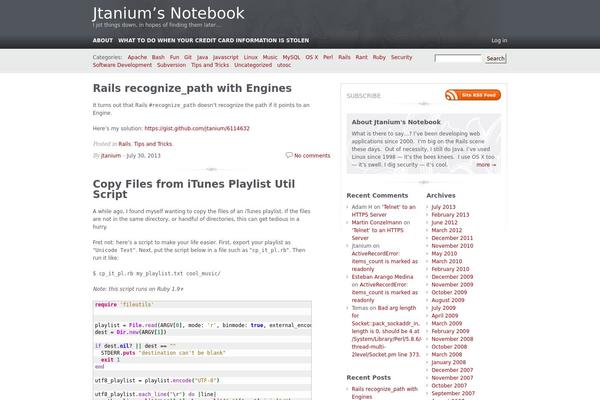Click the more → link in About box
This screenshot has height=400, width=600.
pyautogui.click(x=486, y=165)
